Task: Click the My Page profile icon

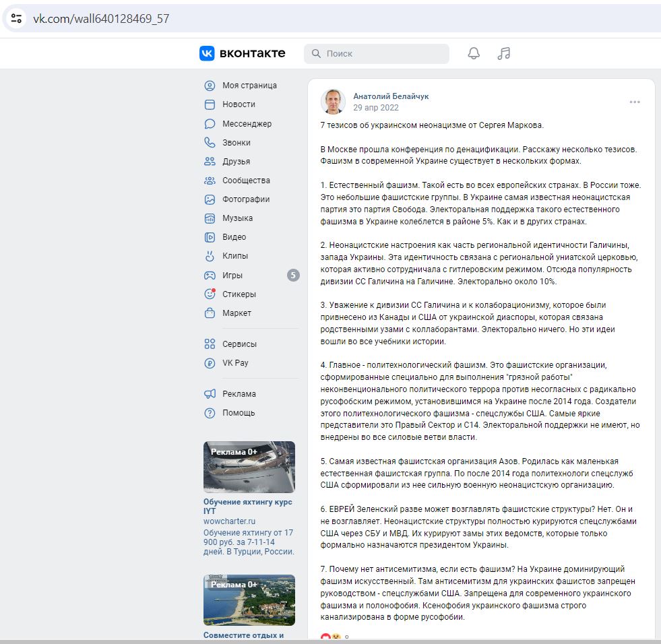Action: [x=210, y=86]
